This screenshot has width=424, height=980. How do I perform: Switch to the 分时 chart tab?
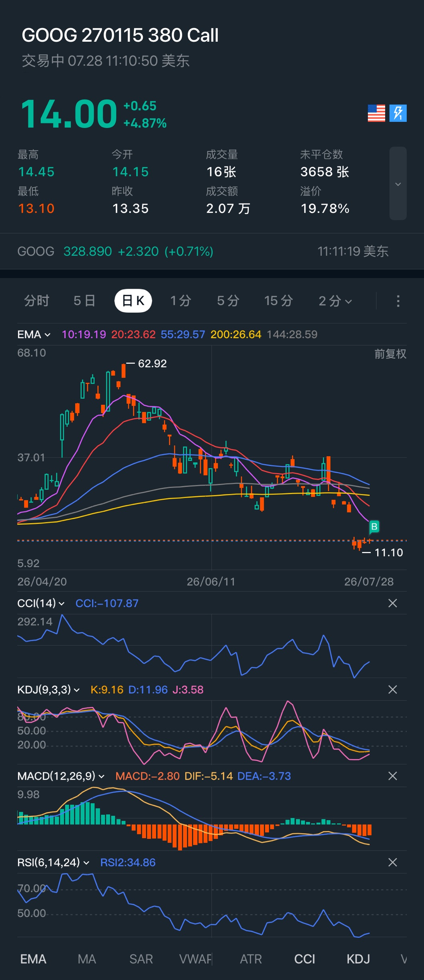37,301
